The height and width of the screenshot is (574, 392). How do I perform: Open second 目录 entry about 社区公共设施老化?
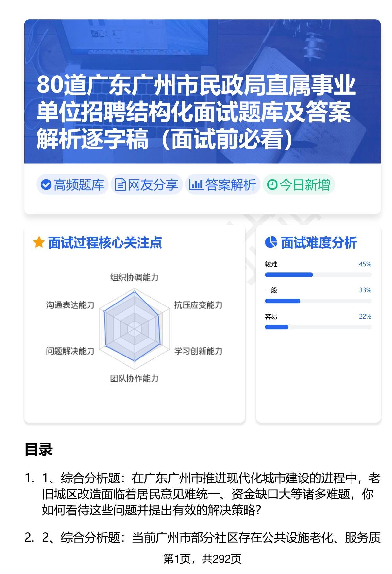point(211,538)
